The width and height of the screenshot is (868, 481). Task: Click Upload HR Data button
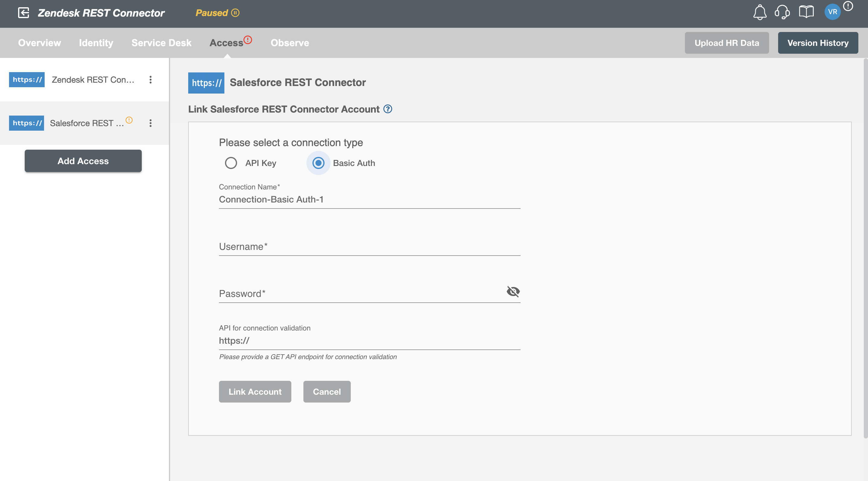(x=727, y=43)
